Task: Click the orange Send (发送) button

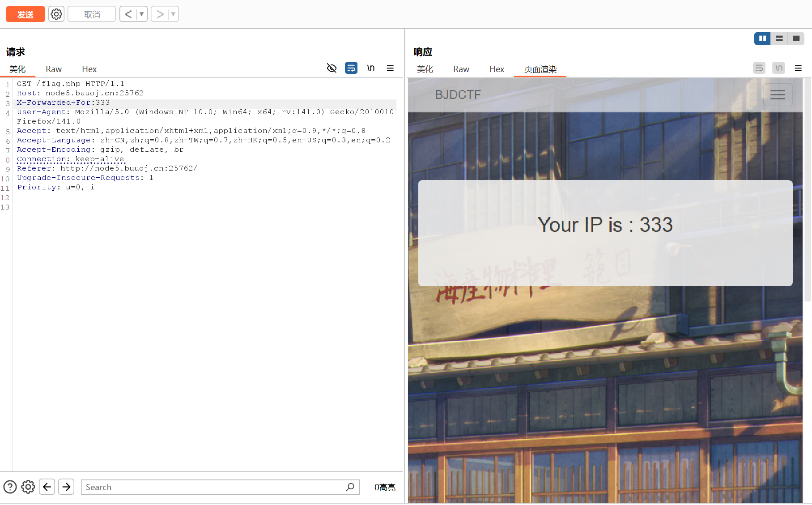Action: click(x=25, y=14)
